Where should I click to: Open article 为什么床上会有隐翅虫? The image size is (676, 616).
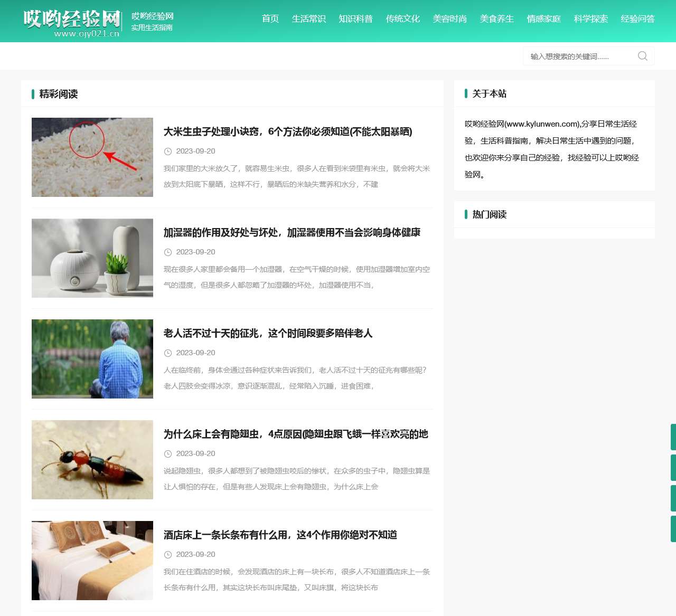296,434
